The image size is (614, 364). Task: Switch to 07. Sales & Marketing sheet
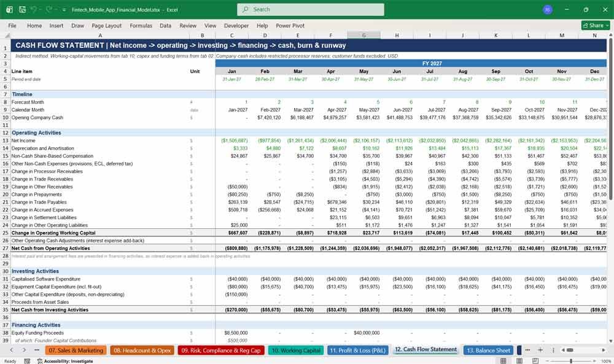(x=76, y=350)
